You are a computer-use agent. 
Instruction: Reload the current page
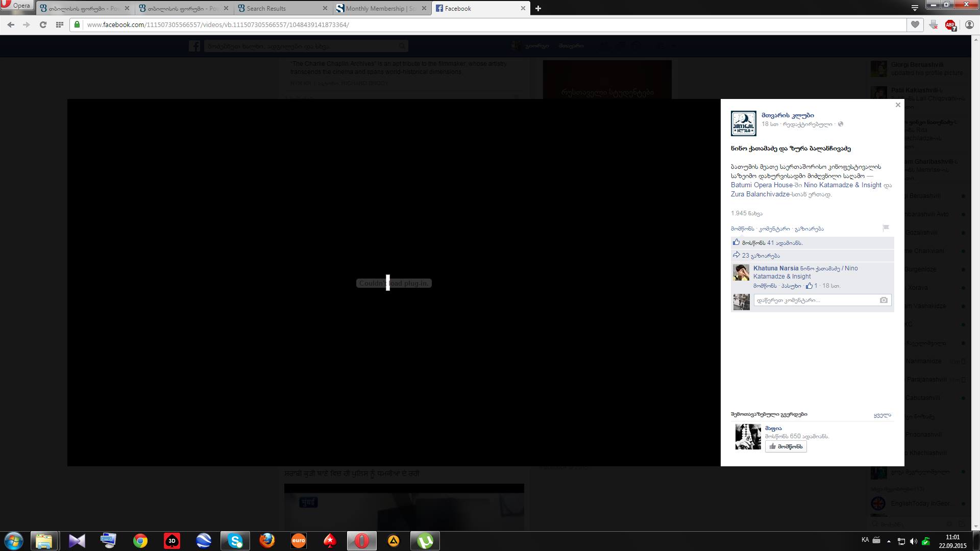click(x=43, y=24)
